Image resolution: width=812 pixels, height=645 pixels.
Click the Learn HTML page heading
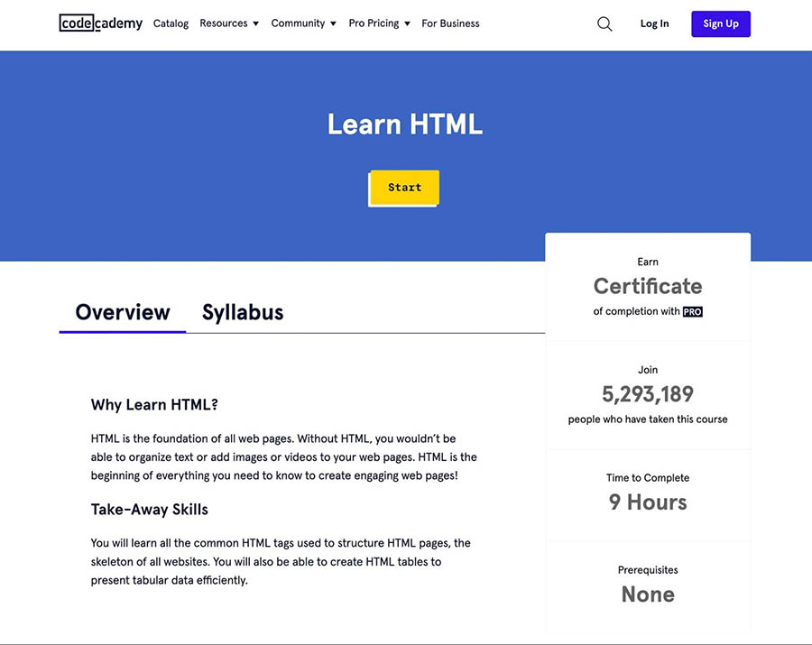click(x=405, y=124)
